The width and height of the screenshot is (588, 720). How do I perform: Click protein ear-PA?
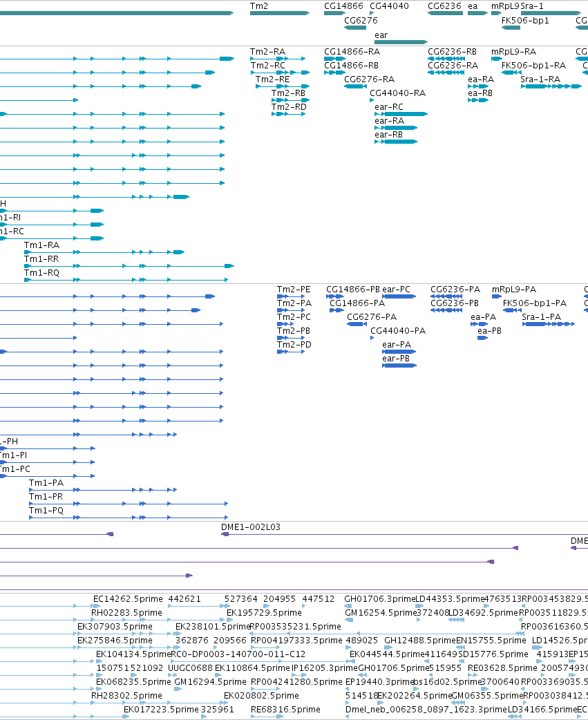[x=399, y=352]
